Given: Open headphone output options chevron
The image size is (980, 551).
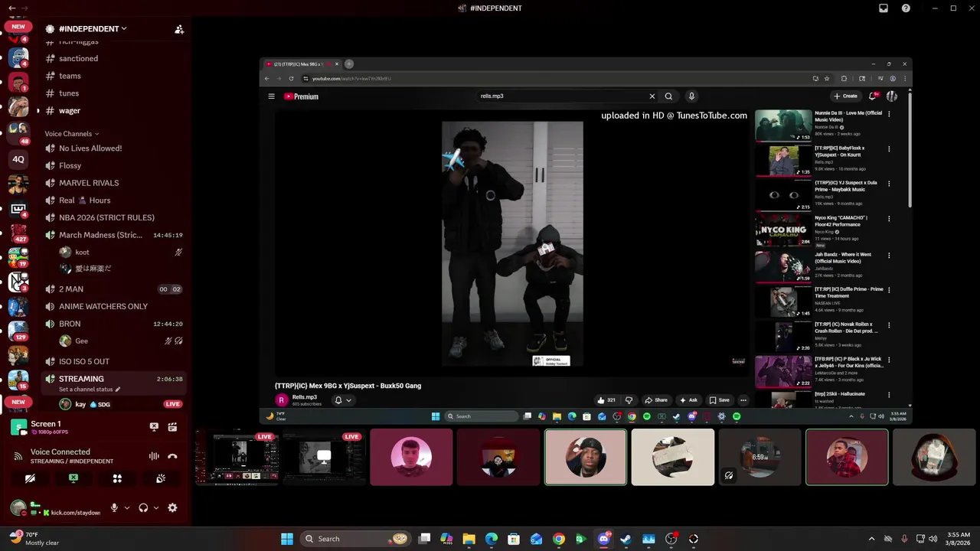Looking at the screenshot, I should [x=156, y=507].
